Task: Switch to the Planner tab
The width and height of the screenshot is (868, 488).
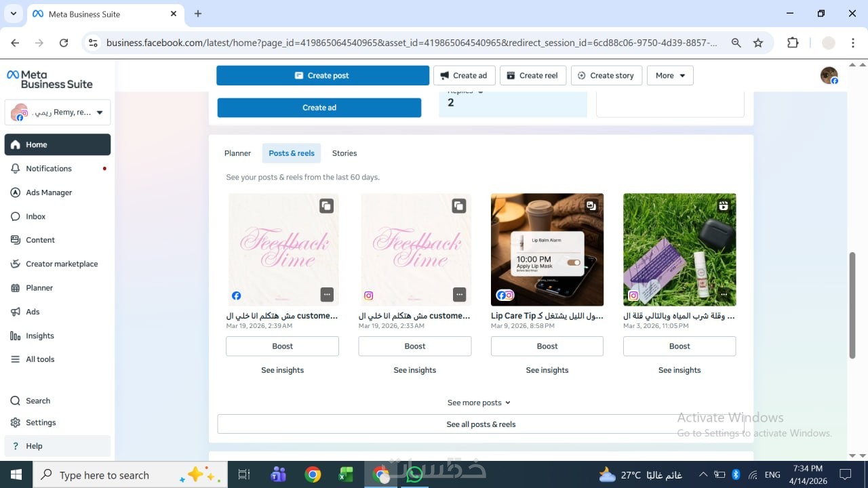Action: [237, 153]
